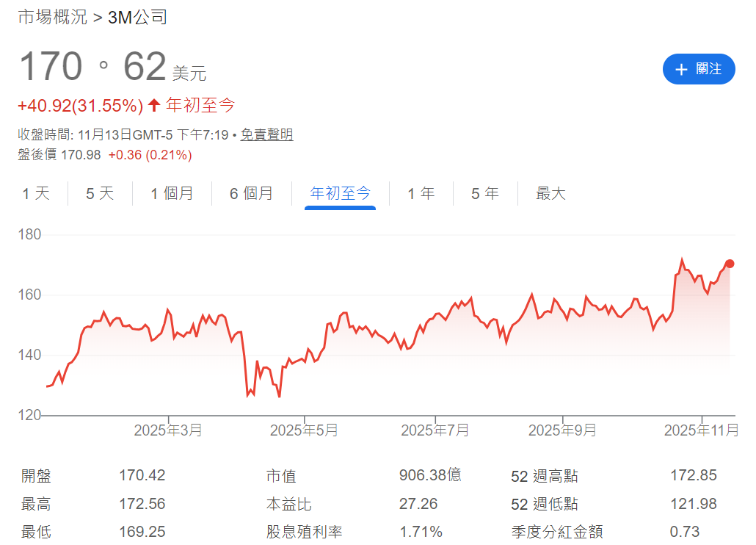Click the red dot at the chart's endpoint
This screenshot has height=545, width=756.
tap(730, 263)
